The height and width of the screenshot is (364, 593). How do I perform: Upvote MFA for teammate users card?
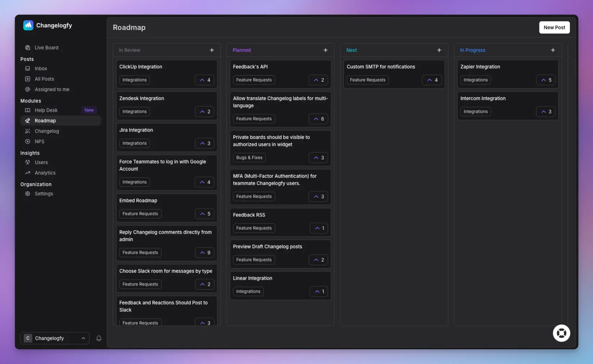pyautogui.click(x=318, y=196)
